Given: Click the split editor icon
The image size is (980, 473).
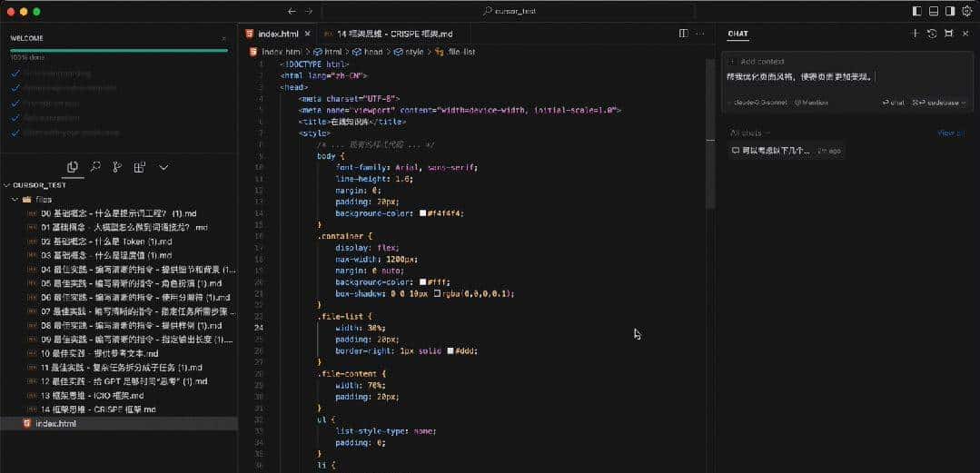Looking at the screenshot, I should (684, 34).
